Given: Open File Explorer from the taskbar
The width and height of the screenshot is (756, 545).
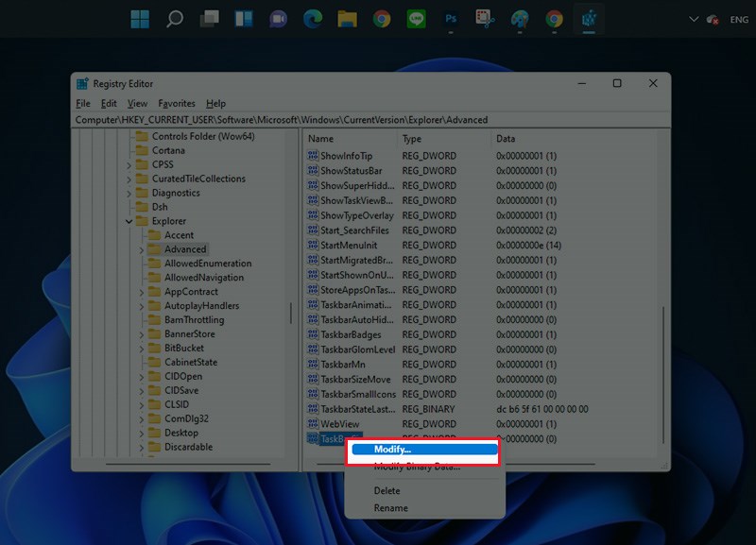Looking at the screenshot, I should (347, 19).
